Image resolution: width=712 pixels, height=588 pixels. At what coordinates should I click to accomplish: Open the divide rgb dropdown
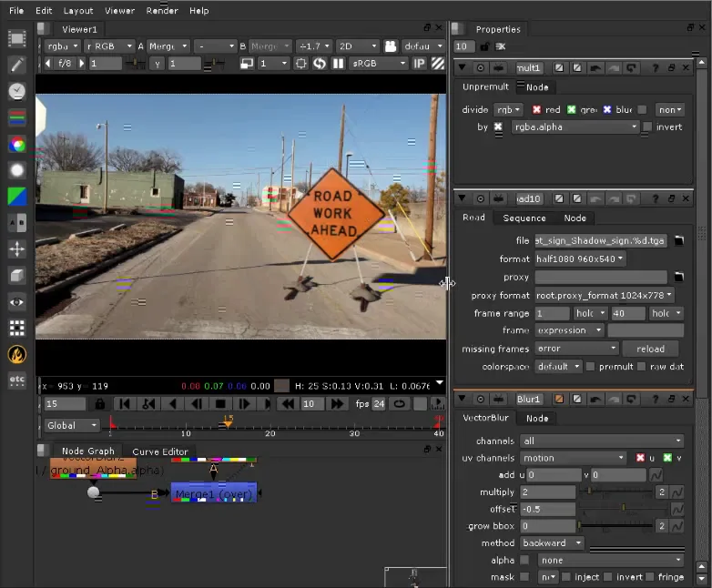click(508, 109)
